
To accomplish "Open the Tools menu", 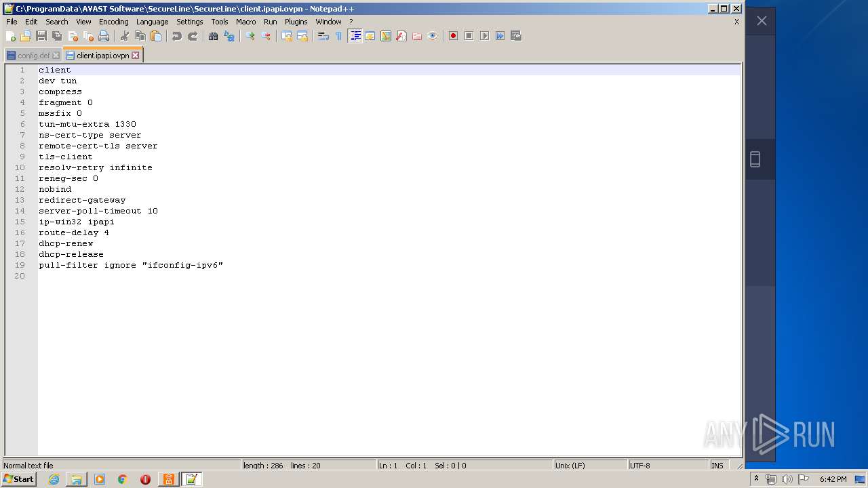I will pyautogui.click(x=220, y=22).
